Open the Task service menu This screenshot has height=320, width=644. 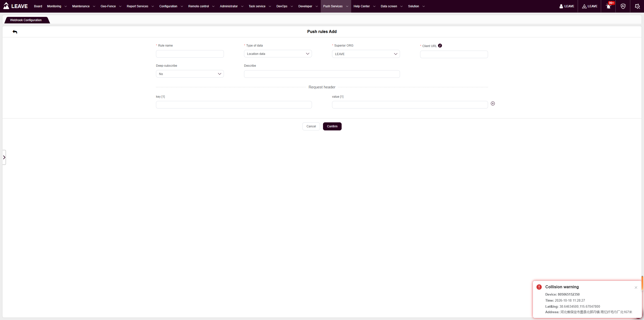point(260,6)
